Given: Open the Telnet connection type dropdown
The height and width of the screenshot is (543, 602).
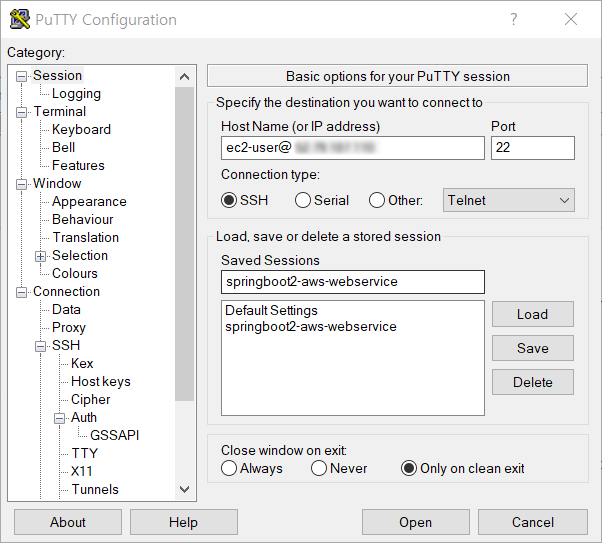Looking at the screenshot, I should pos(509,200).
